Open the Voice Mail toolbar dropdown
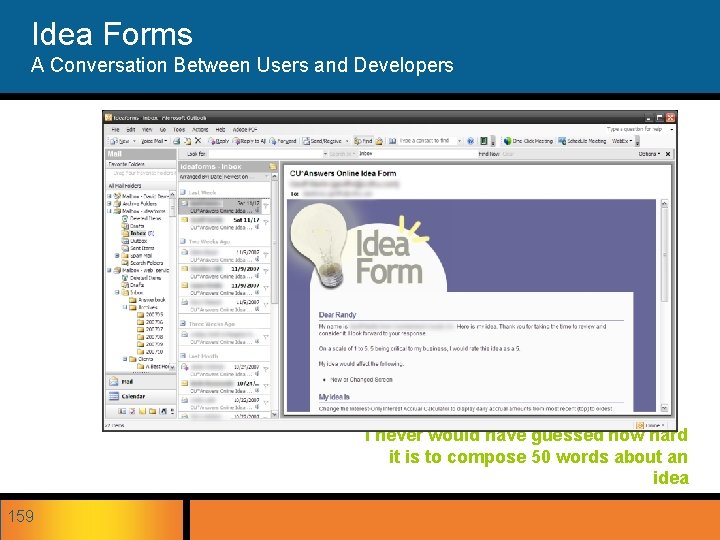 154,141
